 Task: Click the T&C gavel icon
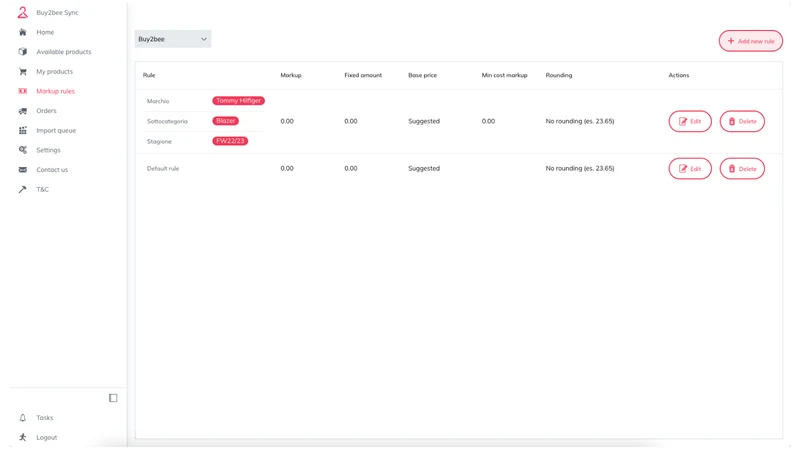pos(22,189)
